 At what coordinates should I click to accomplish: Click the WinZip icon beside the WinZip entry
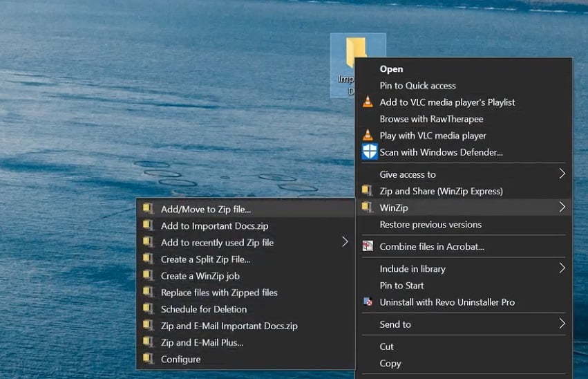coord(367,207)
